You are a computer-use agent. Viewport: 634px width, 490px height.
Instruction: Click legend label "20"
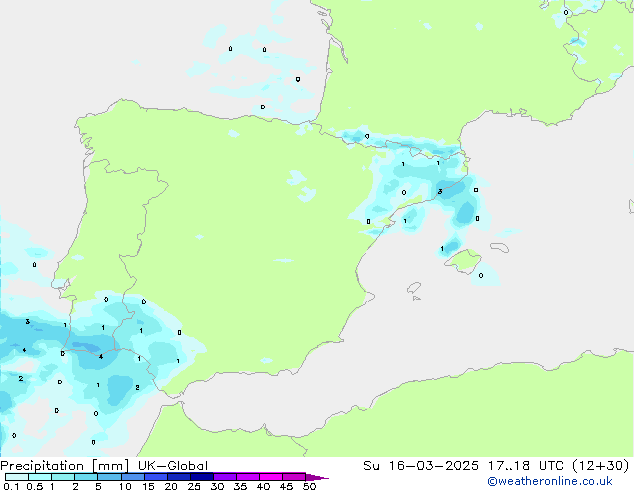coord(171,486)
